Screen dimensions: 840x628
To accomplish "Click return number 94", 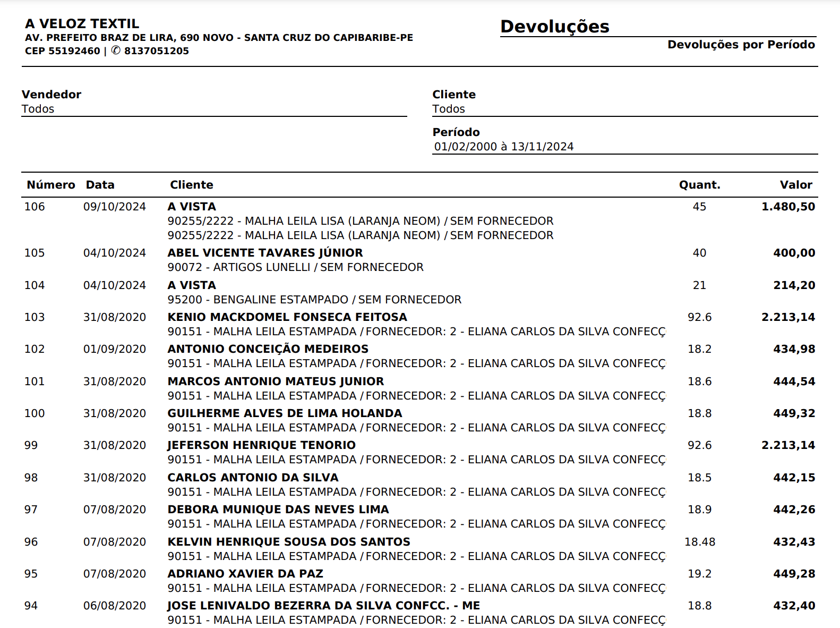I will (x=31, y=606).
